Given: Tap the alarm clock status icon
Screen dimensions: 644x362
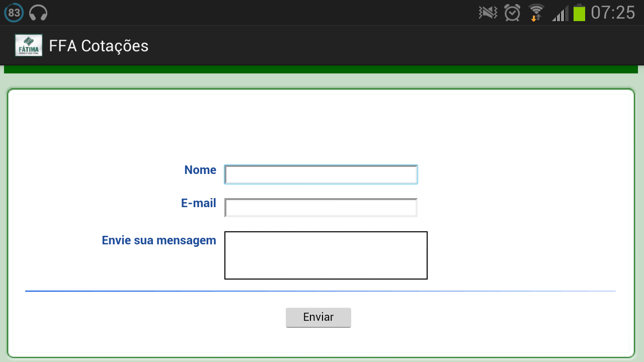Looking at the screenshot, I should tap(512, 13).
